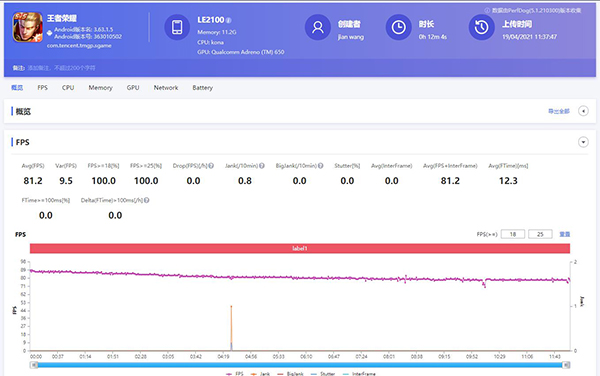The width and height of the screenshot is (600, 376).
Task: Collapse the overview panel arrow button
Action: 583,111
